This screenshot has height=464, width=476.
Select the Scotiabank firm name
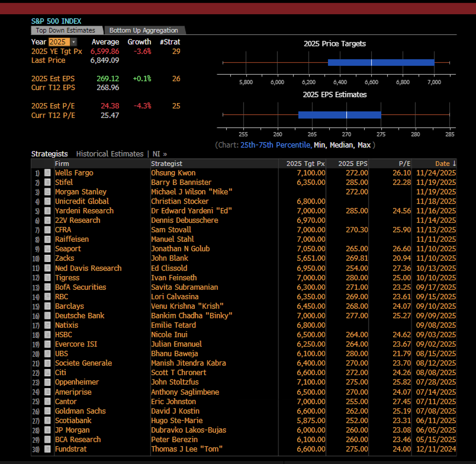tap(73, 421)
